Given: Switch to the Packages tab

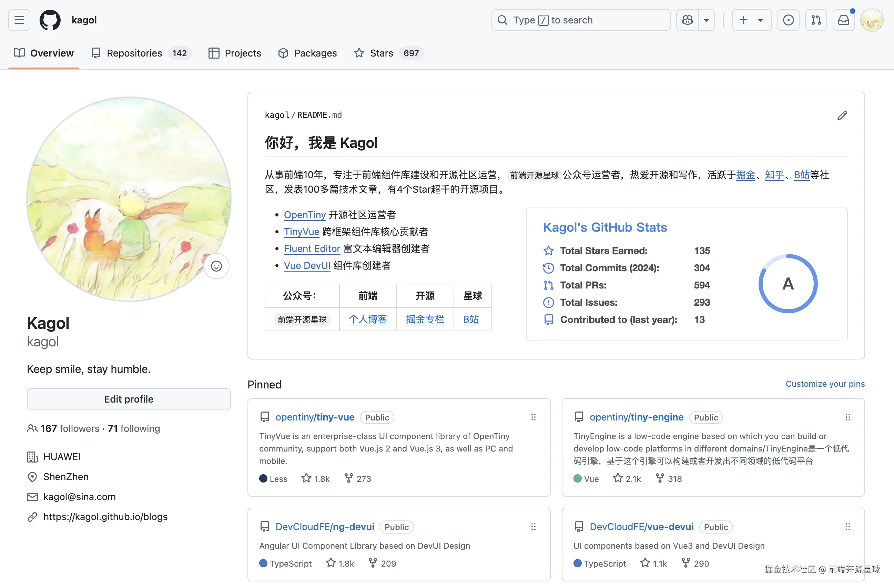Looking at the screenshot, I should point(315,53).
